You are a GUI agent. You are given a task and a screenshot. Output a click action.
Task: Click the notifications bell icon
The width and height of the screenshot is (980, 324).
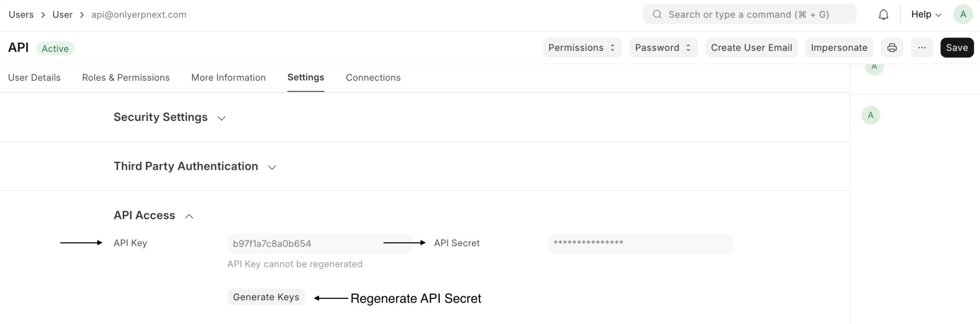(x=884, y=15)
